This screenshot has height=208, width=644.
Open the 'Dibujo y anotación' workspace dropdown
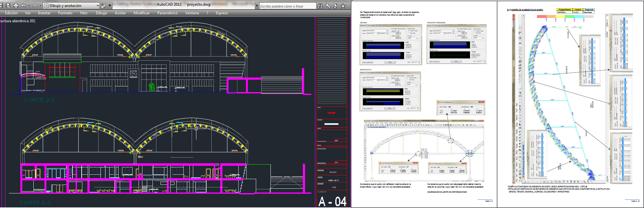click(98, 6)
